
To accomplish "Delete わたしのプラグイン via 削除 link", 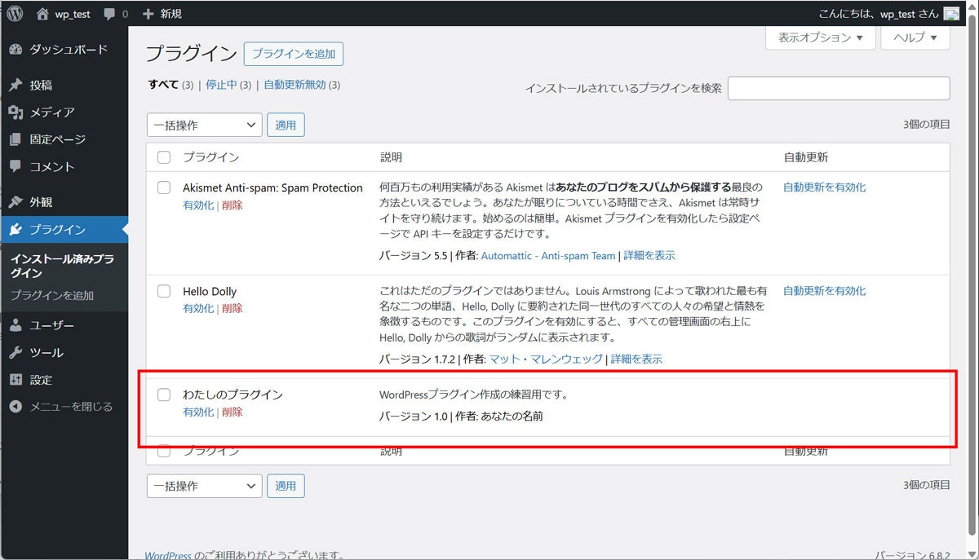I will 232,412.
